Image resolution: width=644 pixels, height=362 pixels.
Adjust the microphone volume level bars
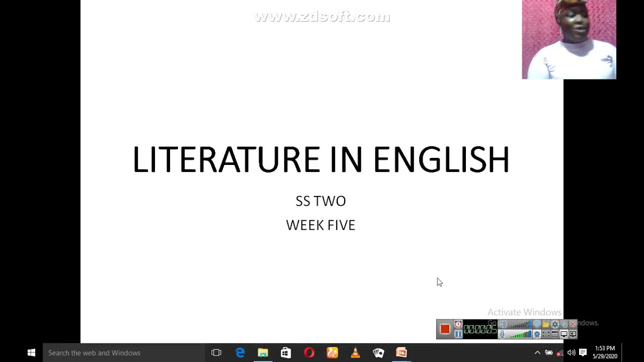pyautogui.click(x=520, y=334)
